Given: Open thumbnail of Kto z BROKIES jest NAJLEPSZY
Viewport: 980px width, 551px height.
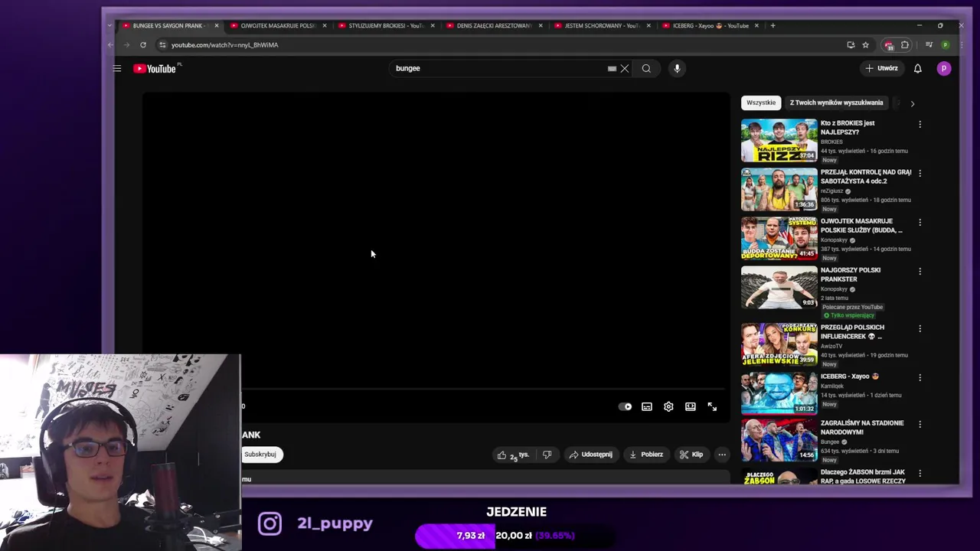Looking at the screenshot, I should (779, 140).
